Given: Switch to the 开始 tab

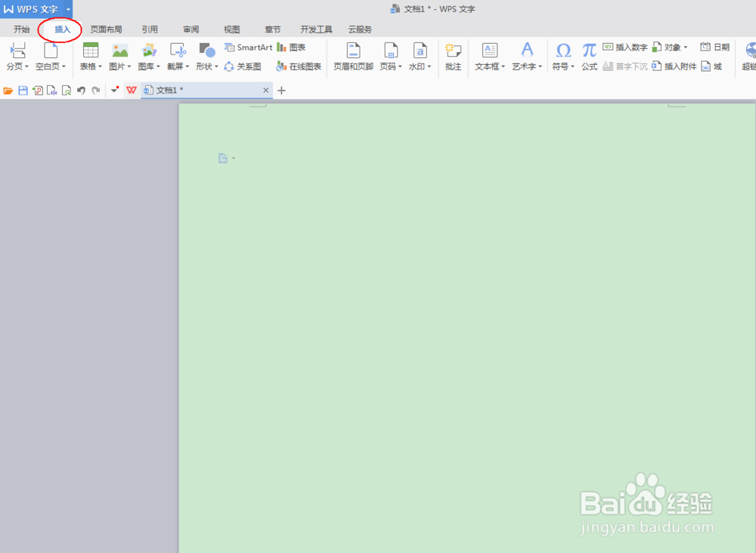Looking at the screenshot, I should point(22,29).
